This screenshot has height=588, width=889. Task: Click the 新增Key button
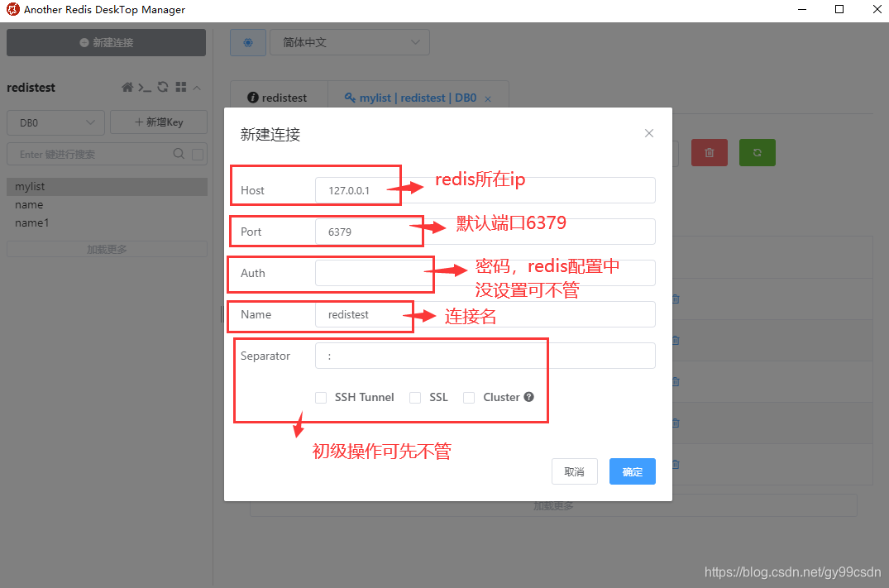point(159,122)
